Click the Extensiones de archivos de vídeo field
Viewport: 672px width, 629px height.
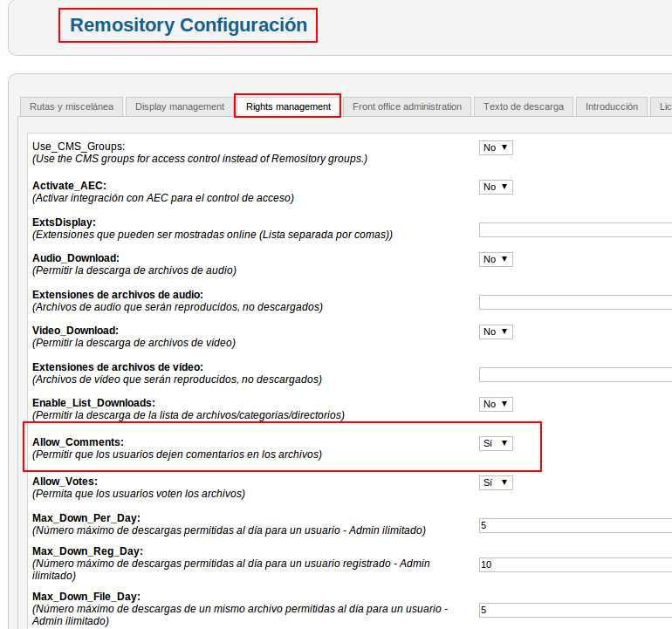[575, 375]
